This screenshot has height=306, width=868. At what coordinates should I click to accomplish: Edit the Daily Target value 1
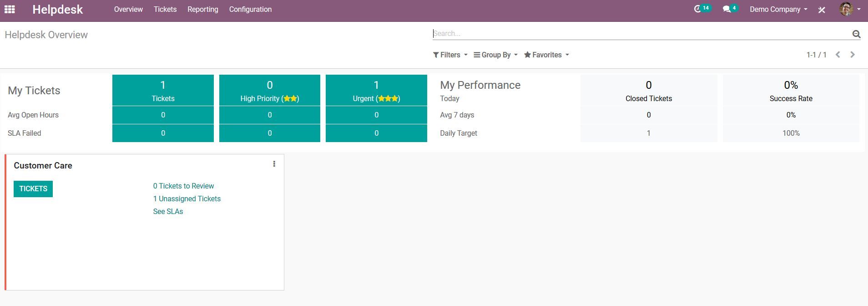click(x=649, y=133)
